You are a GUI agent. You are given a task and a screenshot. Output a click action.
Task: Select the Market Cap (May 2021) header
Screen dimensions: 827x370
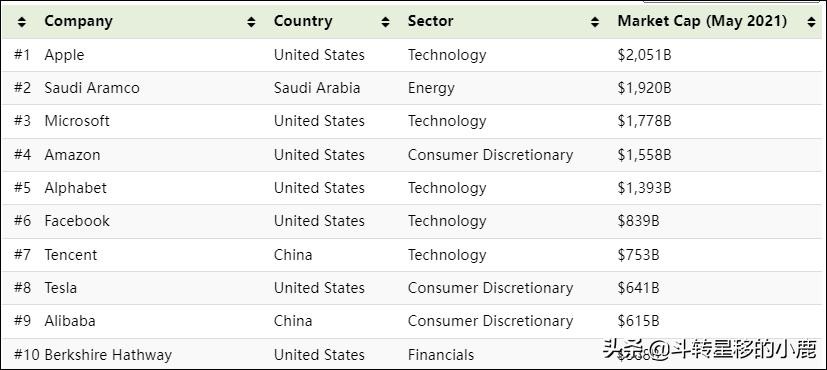pyautogui.click(x=702, y=21)
